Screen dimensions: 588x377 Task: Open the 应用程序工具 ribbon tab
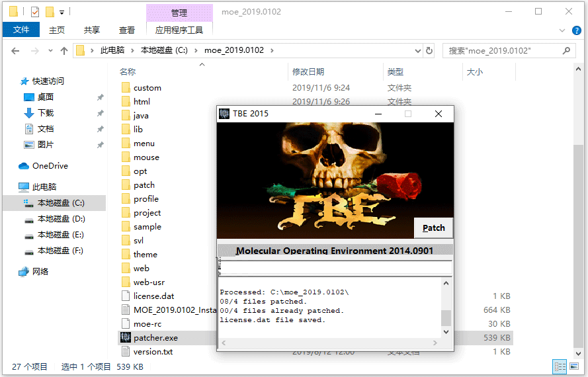point(179,30)
